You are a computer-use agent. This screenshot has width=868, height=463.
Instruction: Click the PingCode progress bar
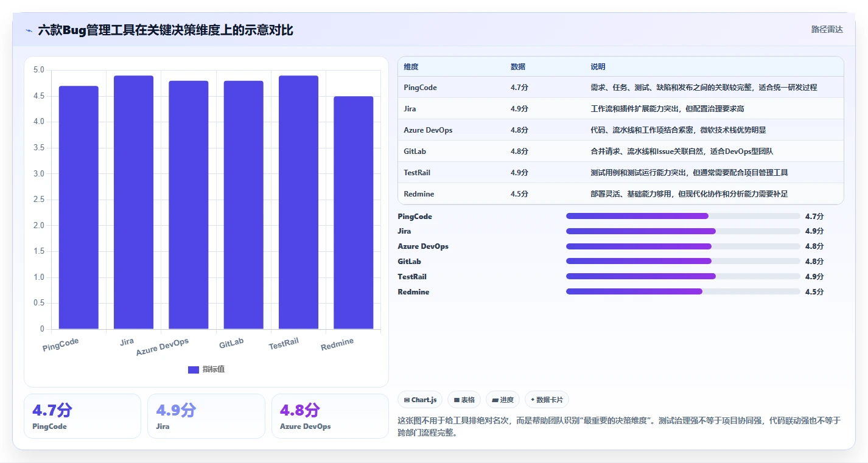tap(683, 216)
